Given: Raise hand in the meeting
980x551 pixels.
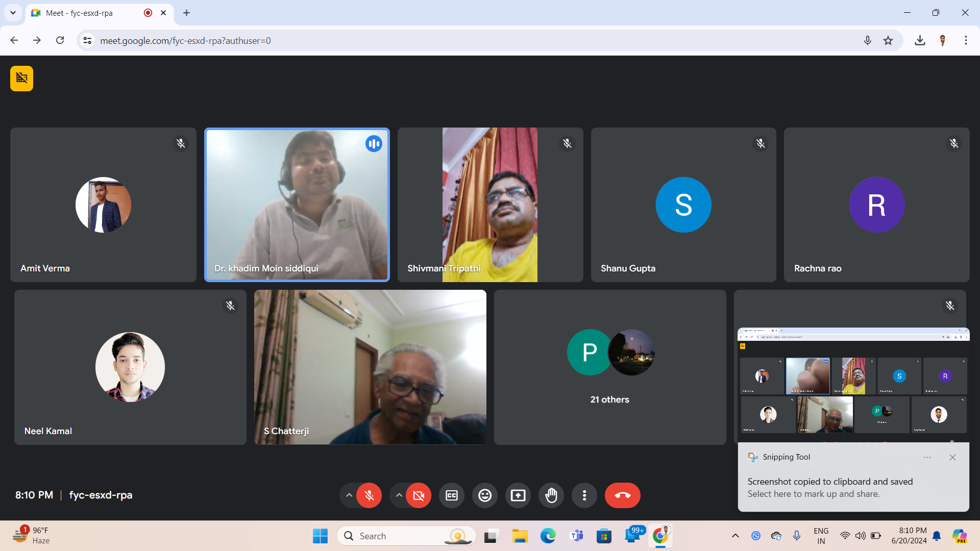Looking at the screenshot, I should click(x=551, y=495).
